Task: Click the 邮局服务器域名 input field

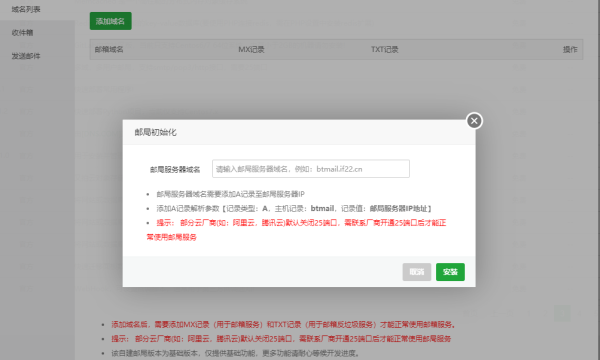Action: [x=311, y=169]
